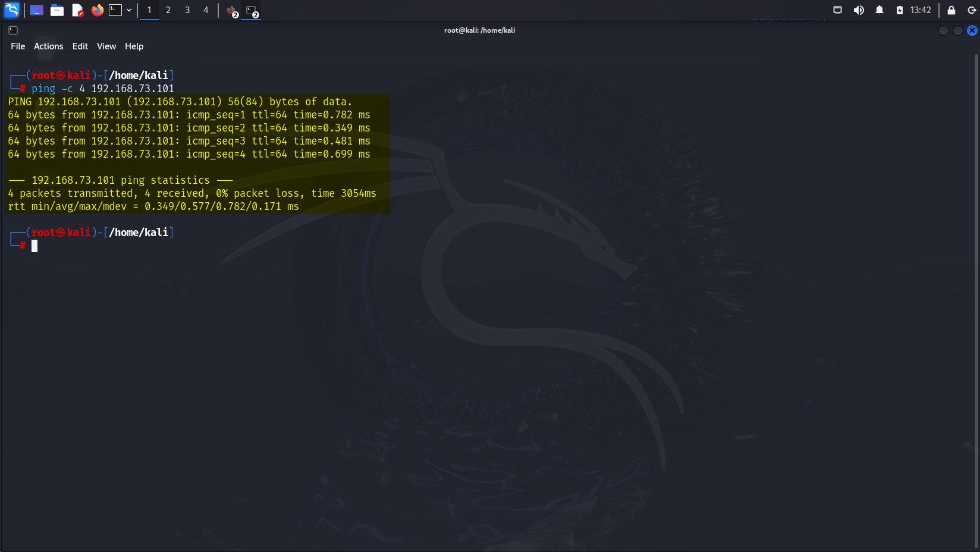Launch the text editor from the panel
The width and height of the screenshot is (980, 552).
(77, 10)
